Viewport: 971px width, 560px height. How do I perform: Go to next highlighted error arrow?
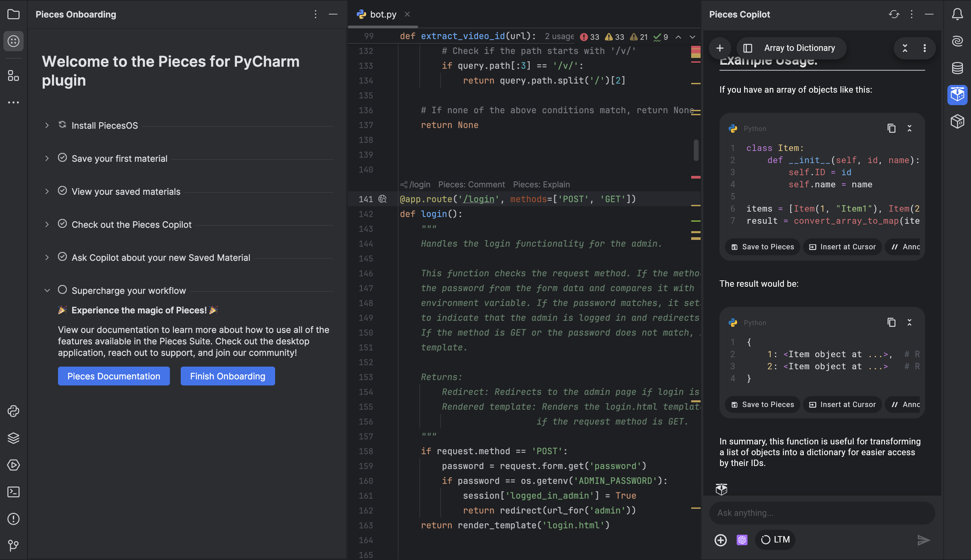[693, 37]
